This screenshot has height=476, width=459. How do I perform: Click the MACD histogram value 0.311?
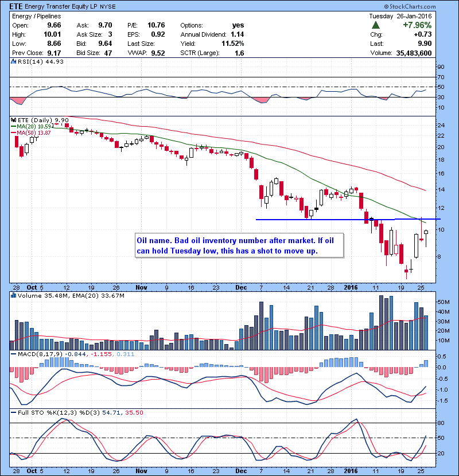(125, 354)
